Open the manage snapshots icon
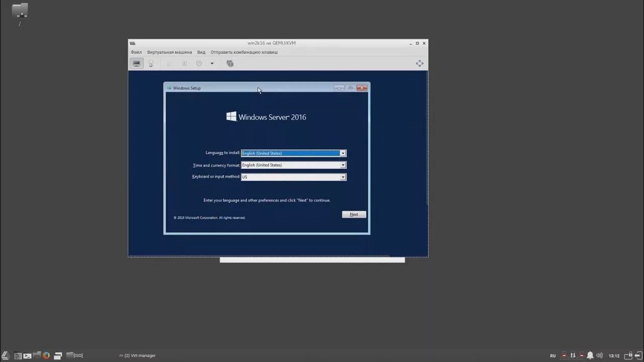 (x=230, y=63)
